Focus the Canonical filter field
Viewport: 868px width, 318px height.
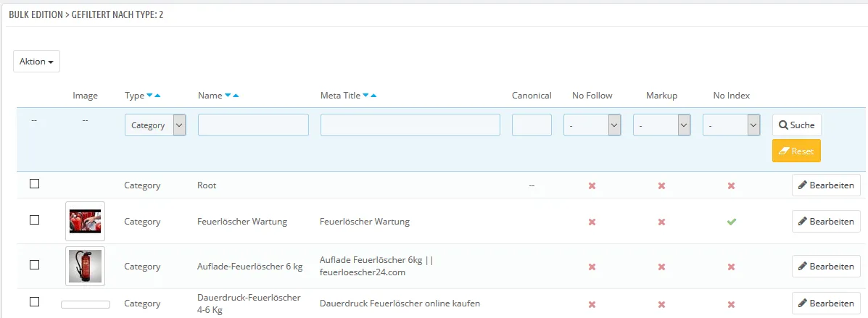click(x=532, y=125)
